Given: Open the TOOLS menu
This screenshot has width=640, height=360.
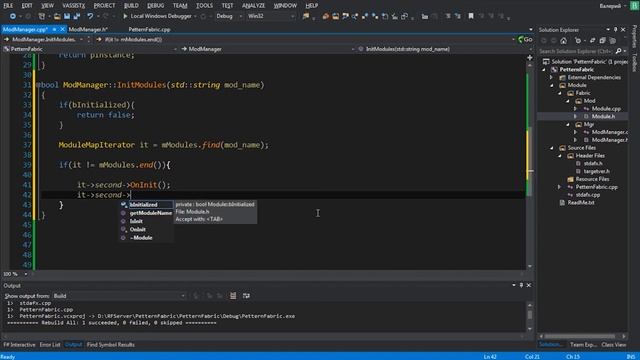Looking at the screenshot, I should point(204,6).
